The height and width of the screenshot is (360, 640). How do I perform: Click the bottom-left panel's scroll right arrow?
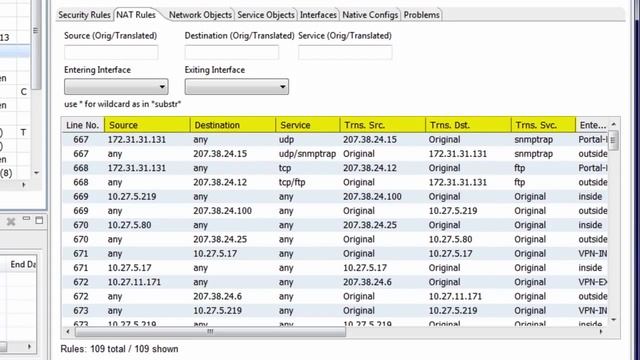coord(29,347)
